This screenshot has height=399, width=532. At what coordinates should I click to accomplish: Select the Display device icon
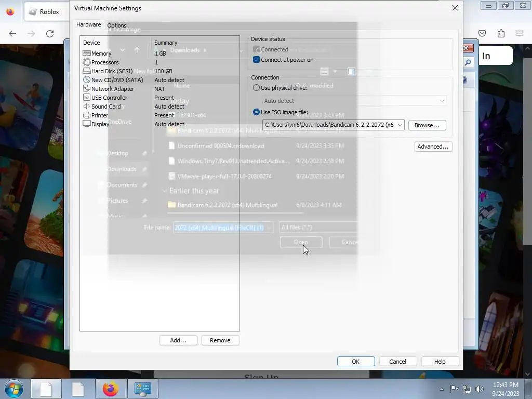point(87,124)
